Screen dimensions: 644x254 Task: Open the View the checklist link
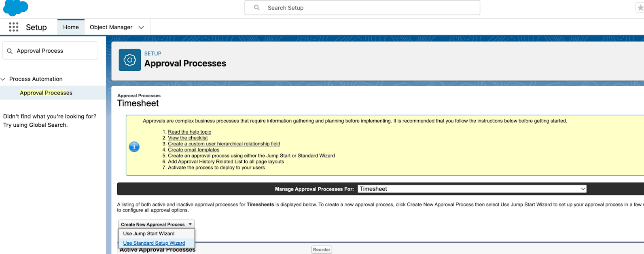[x=188, y=138]
